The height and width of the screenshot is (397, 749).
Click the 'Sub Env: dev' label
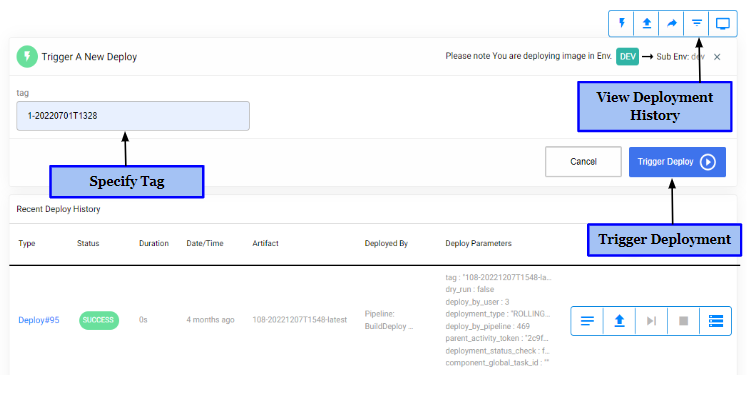click(x=680, y=56)
